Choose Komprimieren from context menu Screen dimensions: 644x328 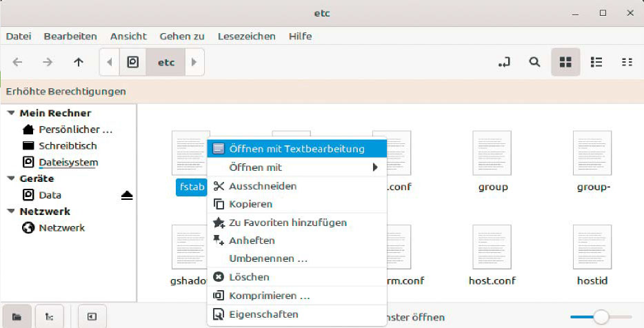(x=297, y=296)
